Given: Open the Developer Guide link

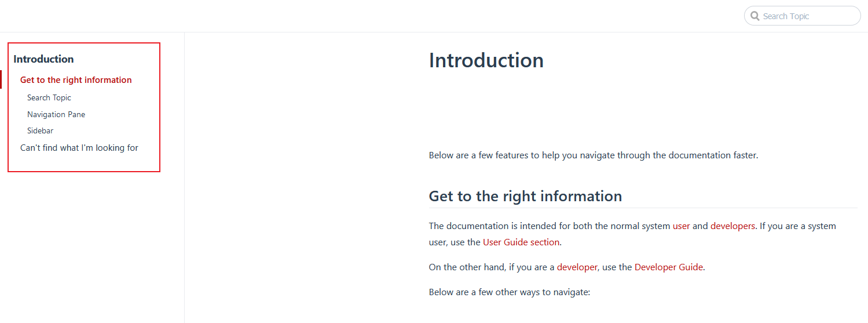Looking at the screenshot, I should (669, 267).
